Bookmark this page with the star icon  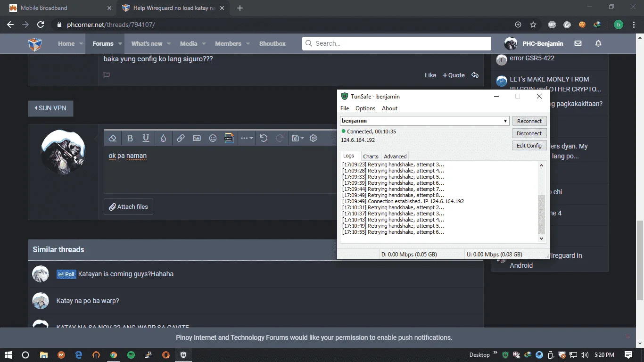[x=533, y=25]
